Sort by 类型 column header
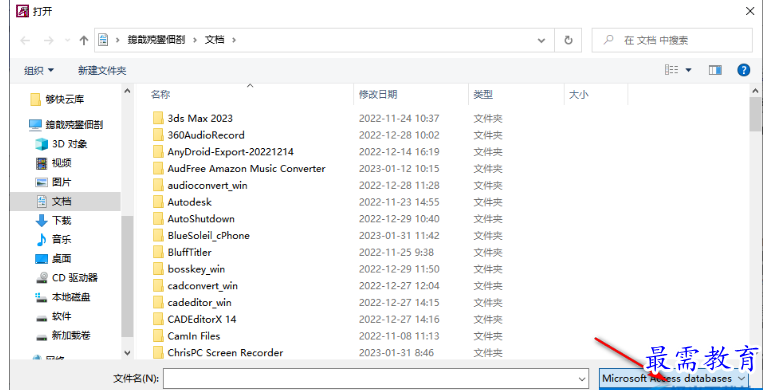This screenshot has width=767, height=390. [x=483, y=94]
